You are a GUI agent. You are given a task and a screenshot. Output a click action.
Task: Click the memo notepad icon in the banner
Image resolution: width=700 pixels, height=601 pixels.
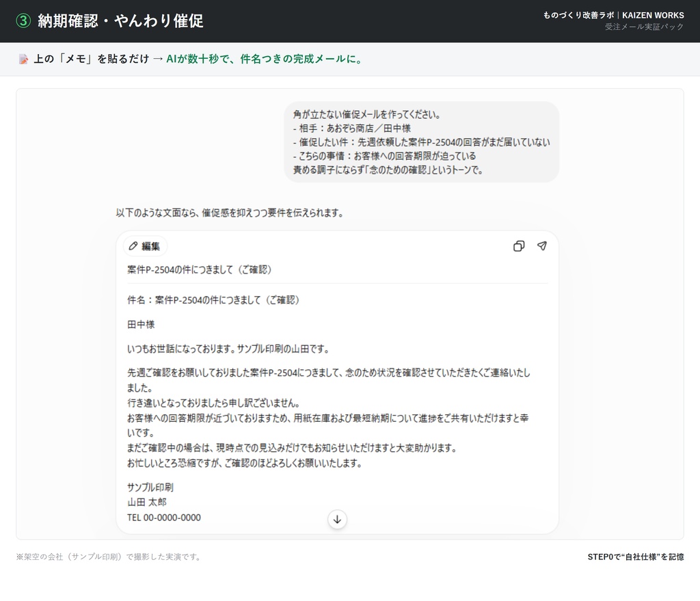(x=23, y=59)
